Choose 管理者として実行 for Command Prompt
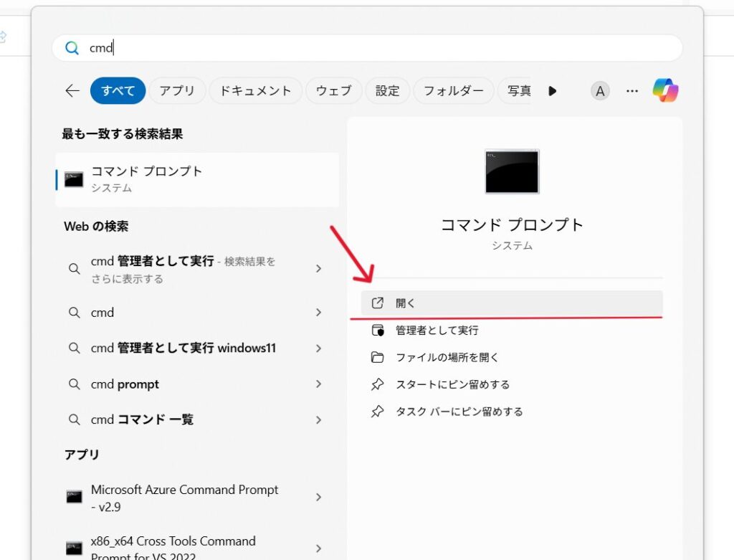Viewport: 734px width, 560px height. point(437,331)
